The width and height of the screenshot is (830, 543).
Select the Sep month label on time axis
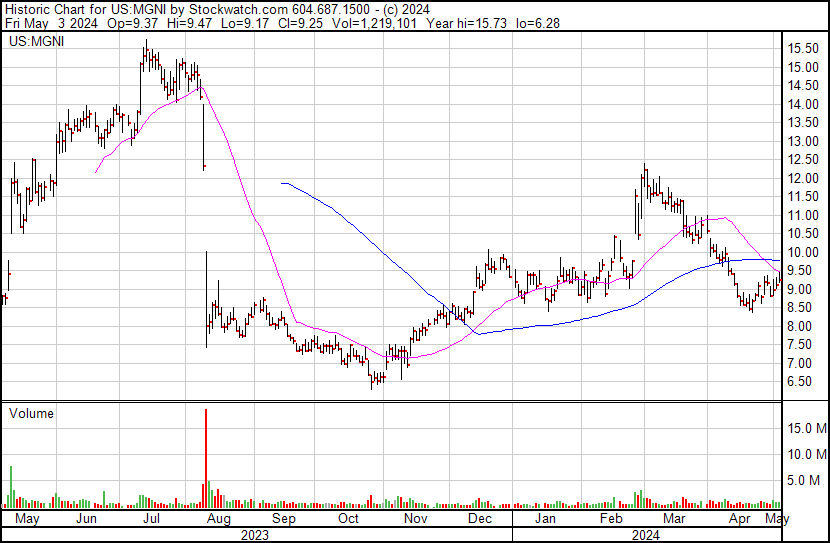click(284, 520)
